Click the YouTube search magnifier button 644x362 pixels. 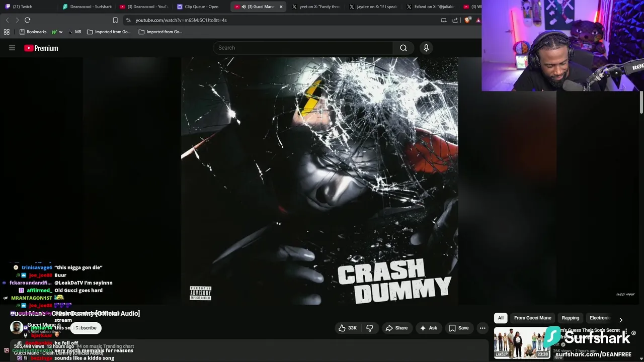click(x=403, y=48)
